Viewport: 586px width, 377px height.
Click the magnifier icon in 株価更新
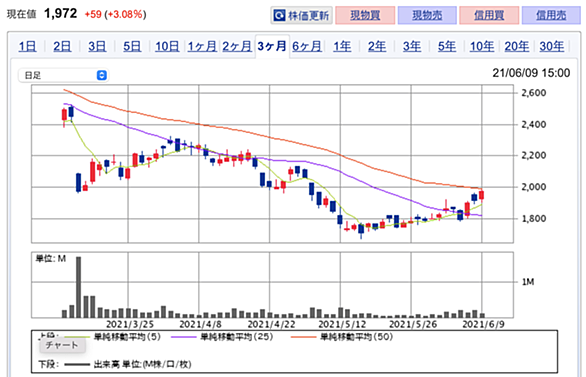(x=279, y=16)
